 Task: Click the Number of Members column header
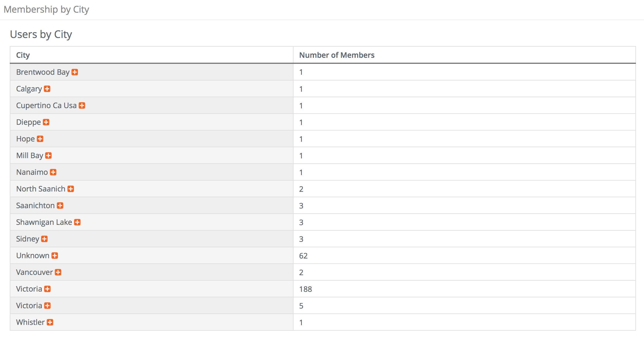click(337, 55)
